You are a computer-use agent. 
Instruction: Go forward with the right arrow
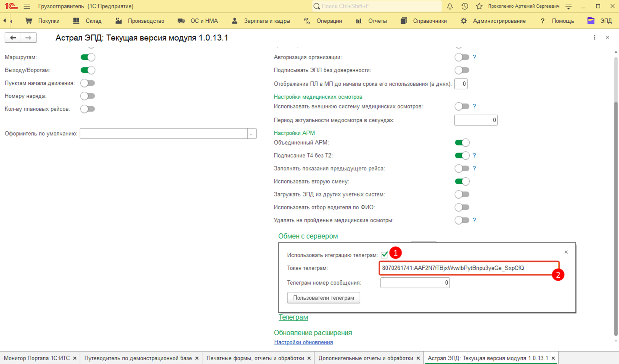(x=28, y=38)
